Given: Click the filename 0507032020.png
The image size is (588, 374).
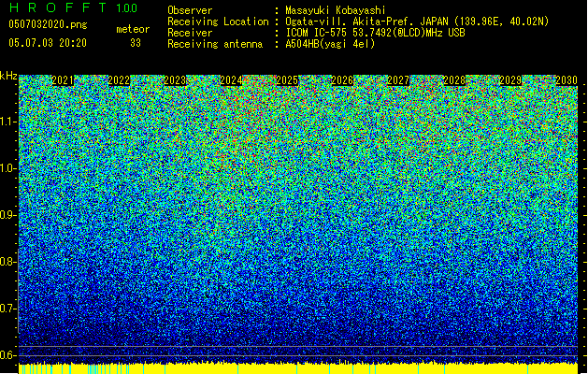Looking at the screenshot, I should point(48,24).
